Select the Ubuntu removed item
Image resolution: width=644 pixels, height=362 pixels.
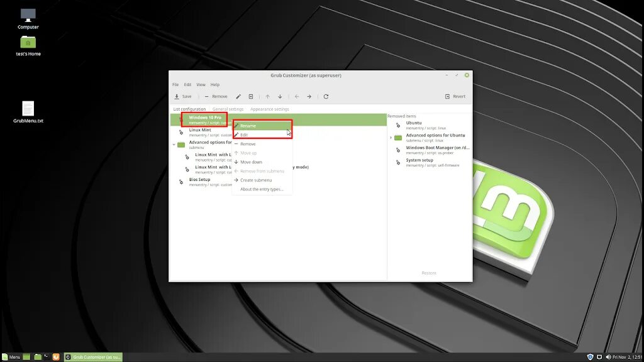(x=429, y=125)
